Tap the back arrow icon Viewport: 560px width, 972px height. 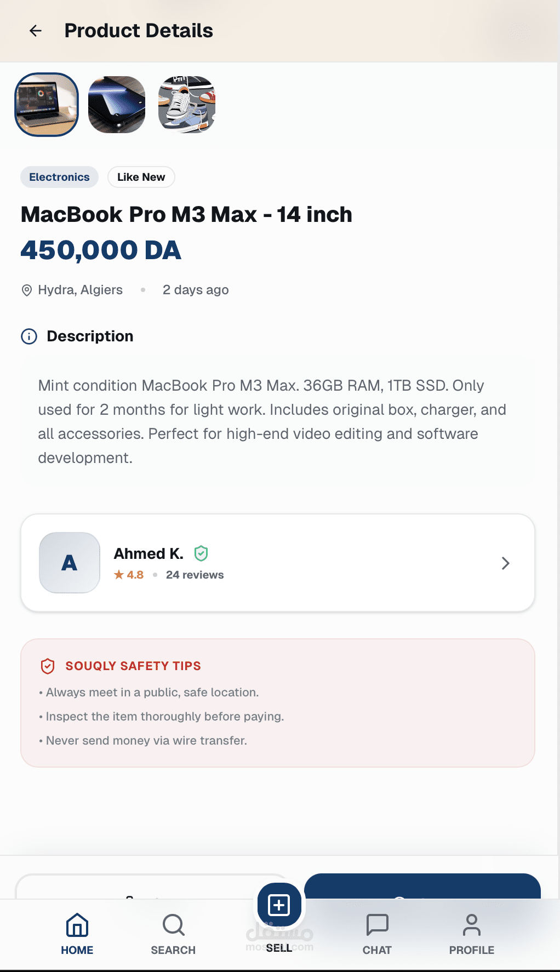click(36, 31)
